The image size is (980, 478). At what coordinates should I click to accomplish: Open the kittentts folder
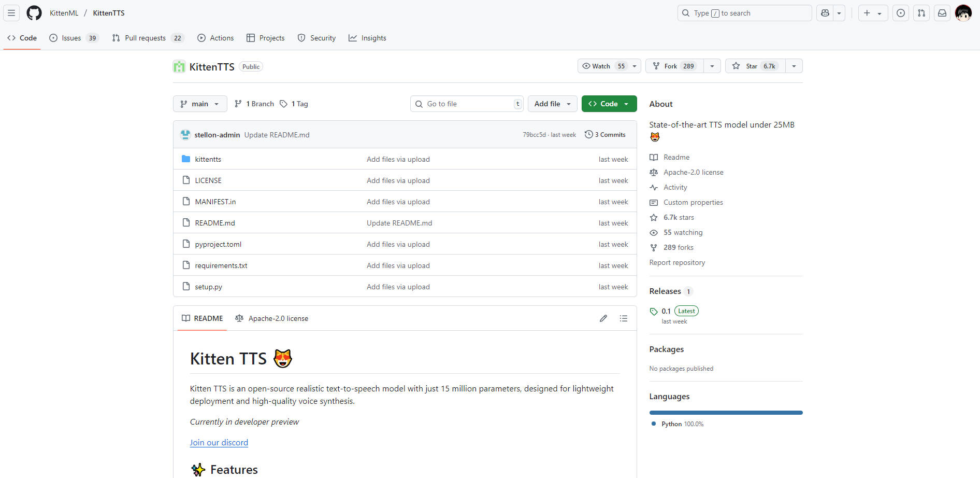tap(208, 159)
